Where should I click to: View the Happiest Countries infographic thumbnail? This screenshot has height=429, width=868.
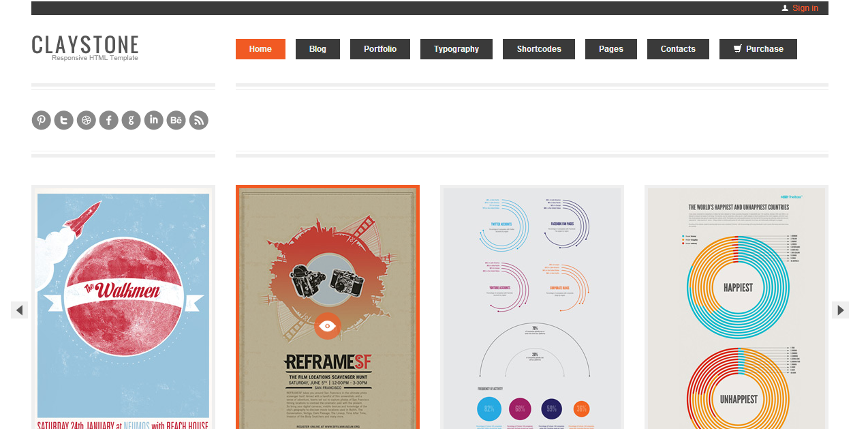[x=737, y=307]
